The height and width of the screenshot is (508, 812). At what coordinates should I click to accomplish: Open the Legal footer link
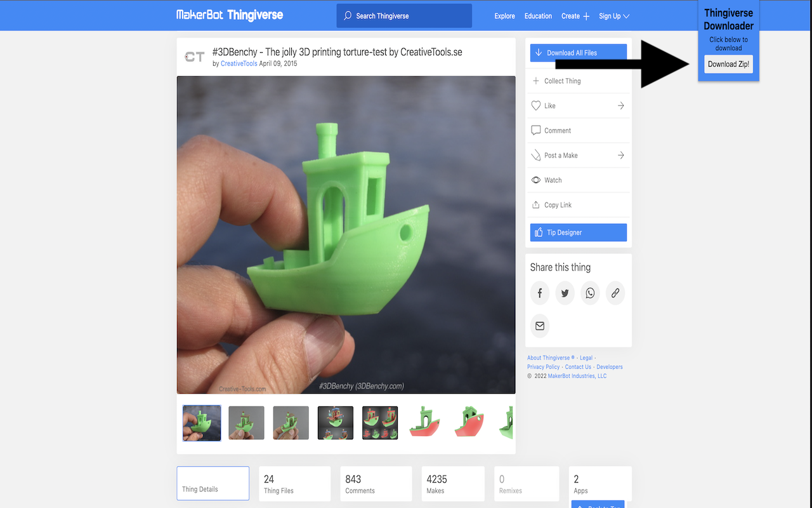(586, 358)
